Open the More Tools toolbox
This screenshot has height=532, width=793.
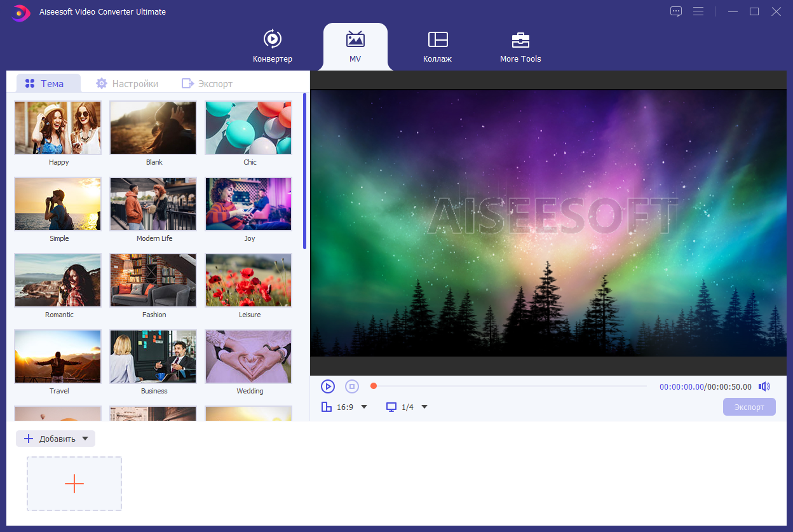(520, 39)
